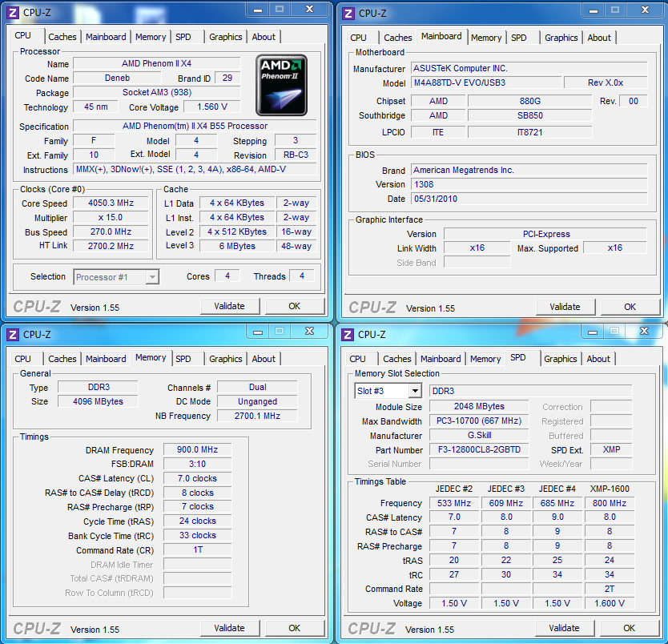Click CPU-Z app icon in SPD window title bar
This screenshot has width=668, height=644.
(x=348, y=335)
